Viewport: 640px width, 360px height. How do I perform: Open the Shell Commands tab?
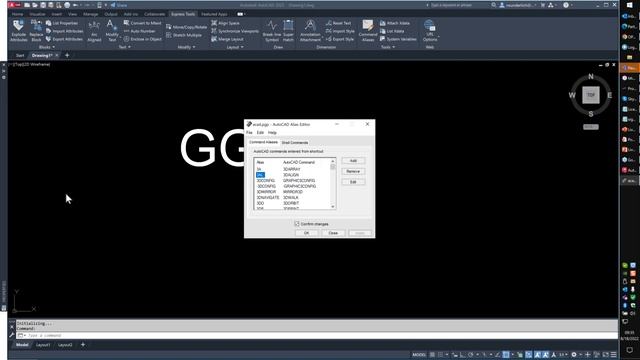[x=295, y=142]
